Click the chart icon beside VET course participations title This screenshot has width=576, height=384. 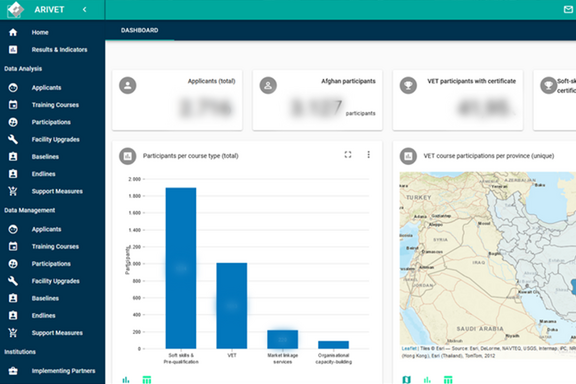point(408,156)
